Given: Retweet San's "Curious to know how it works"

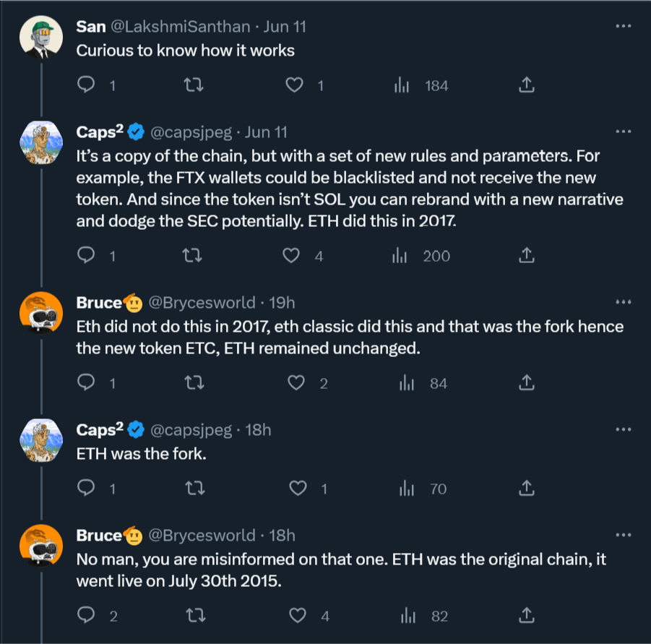Looking at the screenshot, I should [x=194, y=85].
